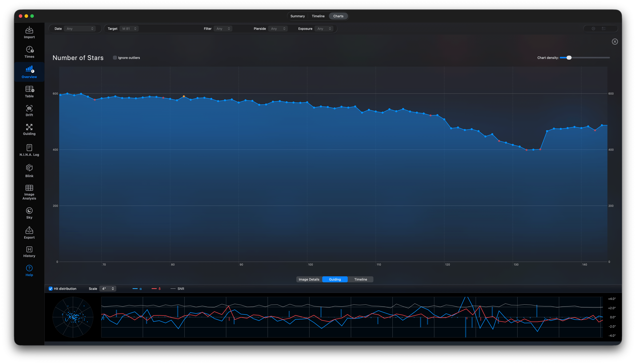Select the Timeline segment below chart

coord(361,279)
